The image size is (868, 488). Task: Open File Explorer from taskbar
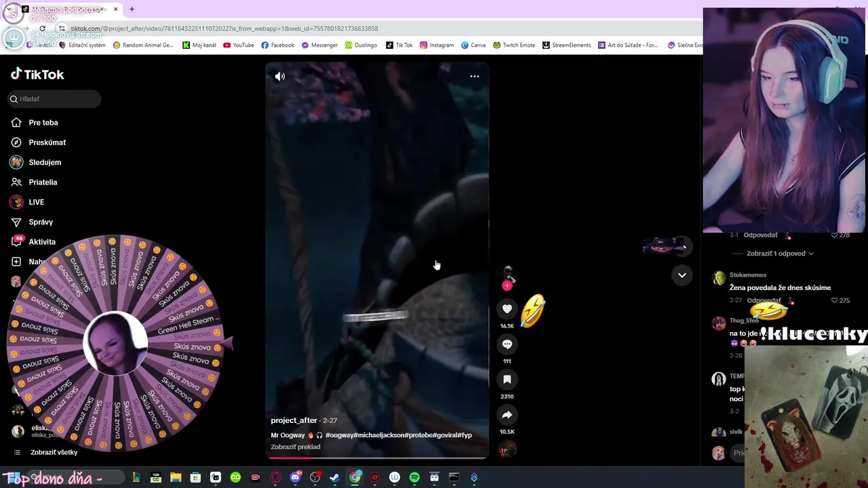point(176,478)
